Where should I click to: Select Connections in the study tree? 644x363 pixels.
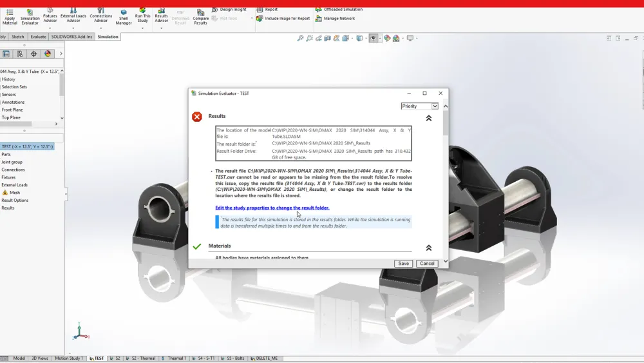pyautogui.click(x=13, y=170)
